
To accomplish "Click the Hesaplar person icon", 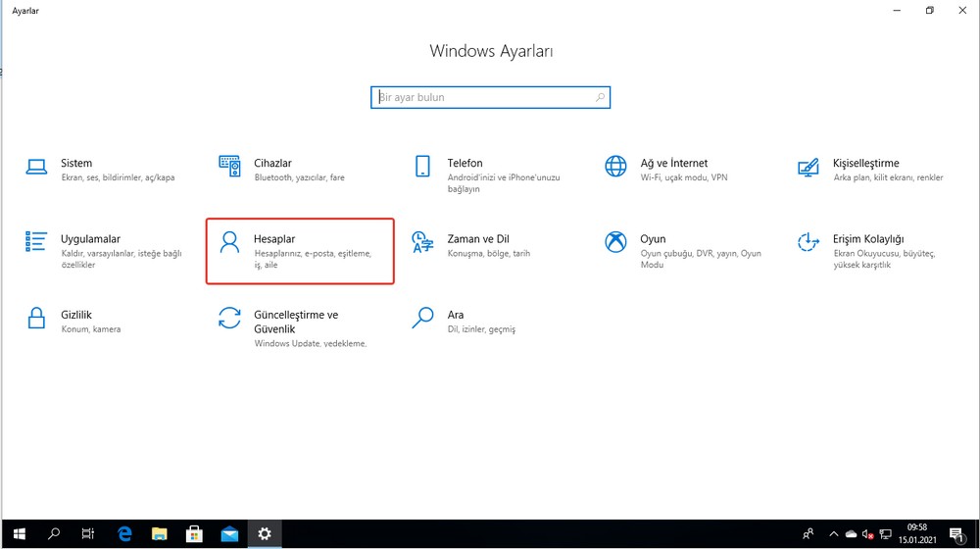I will (229, 242).
